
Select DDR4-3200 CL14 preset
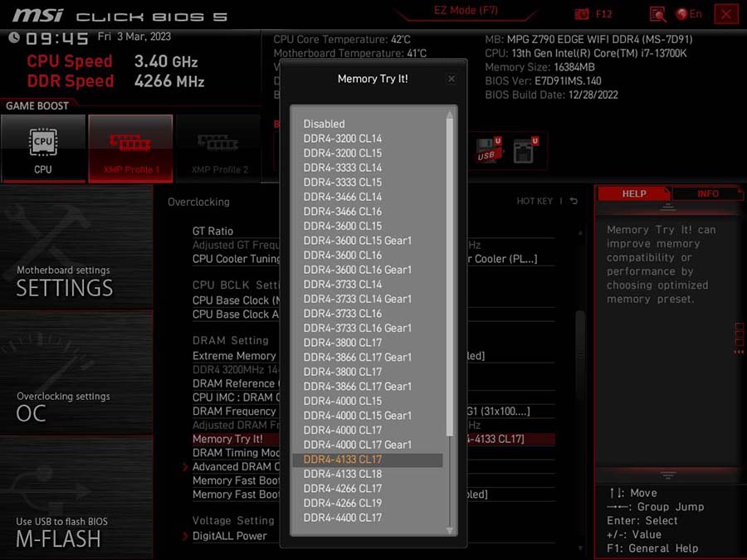(x=343, y=139)
